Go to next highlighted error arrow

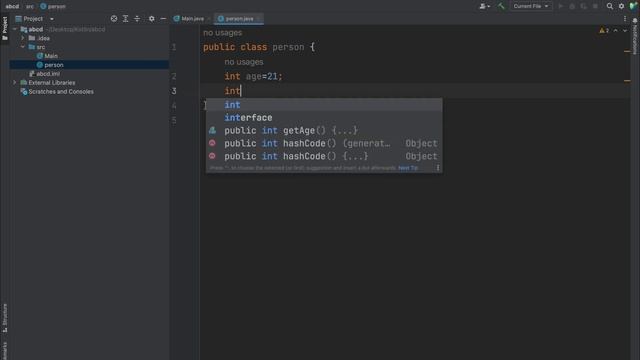(x=624, y=31)
